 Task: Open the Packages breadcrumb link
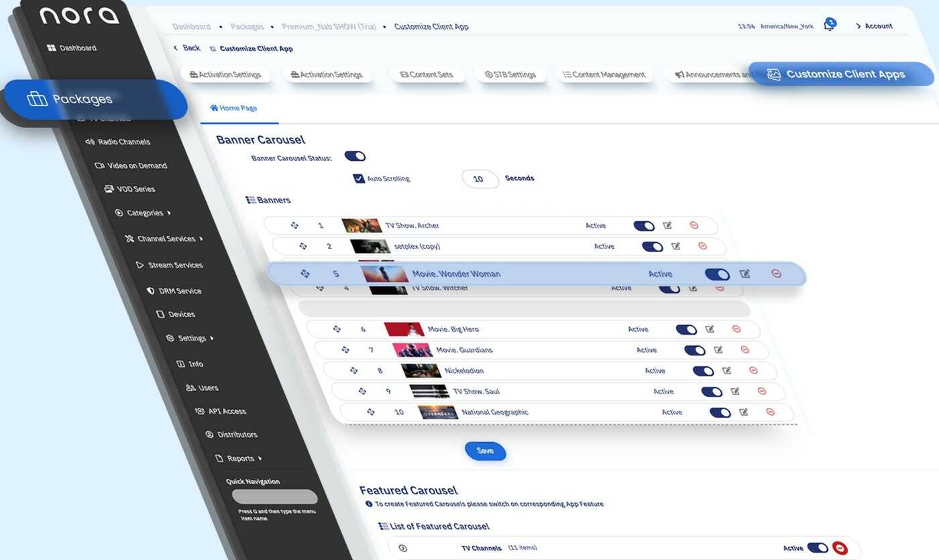[x=247, y=27]
